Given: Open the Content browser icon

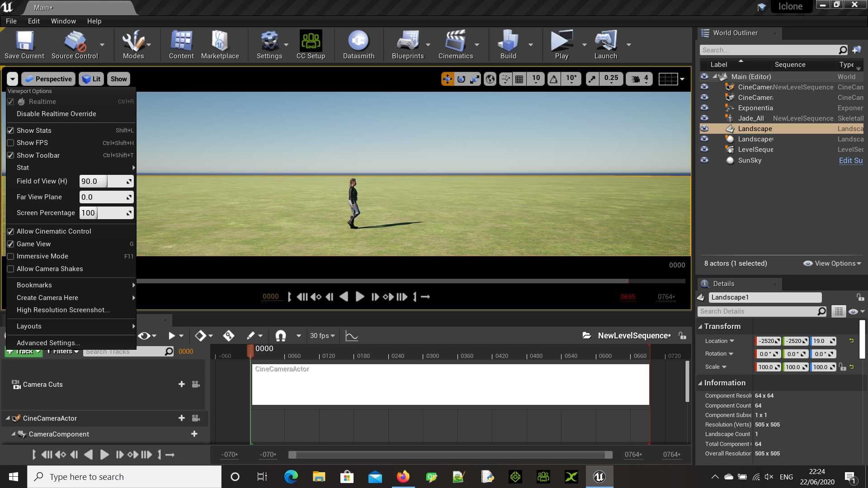Looking at the screenshot, I should coord(181,45).
